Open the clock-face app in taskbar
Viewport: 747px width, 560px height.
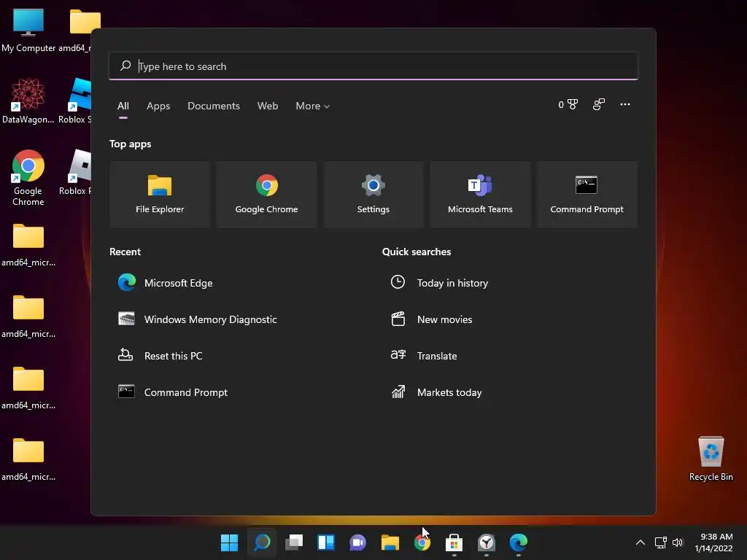pyautogui.click(x=487, y=542)
